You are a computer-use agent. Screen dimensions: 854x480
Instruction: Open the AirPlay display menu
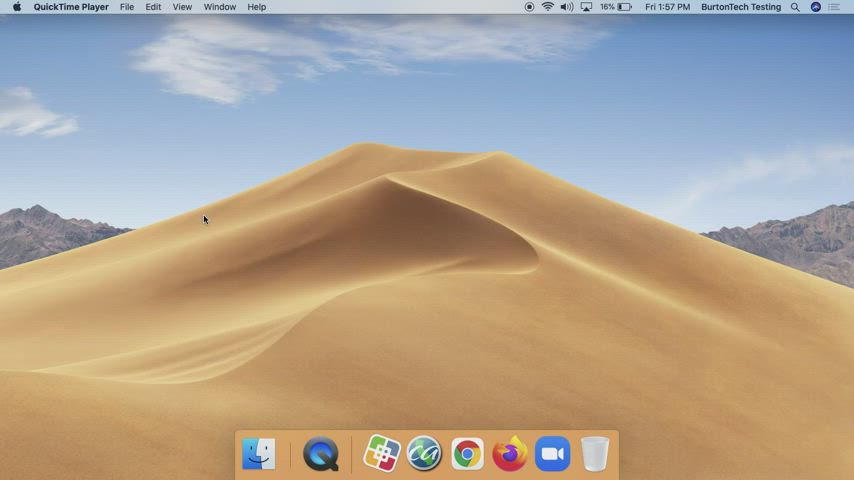(586, 7)
